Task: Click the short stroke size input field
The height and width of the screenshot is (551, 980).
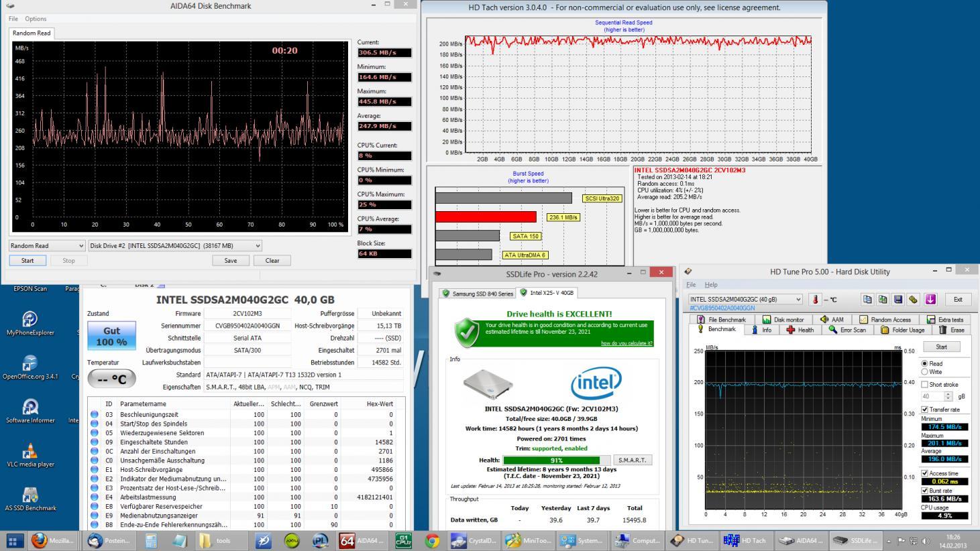Action: tap(933, 397)
